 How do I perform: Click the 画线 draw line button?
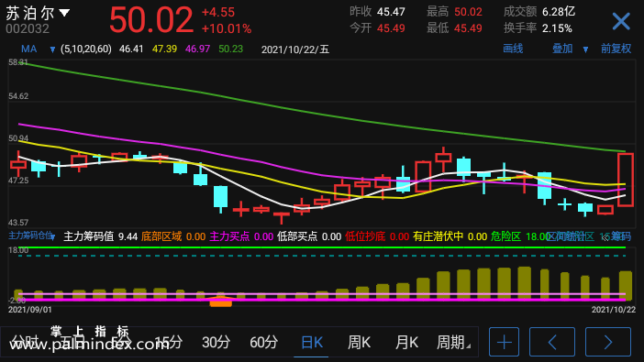[513, 49]
